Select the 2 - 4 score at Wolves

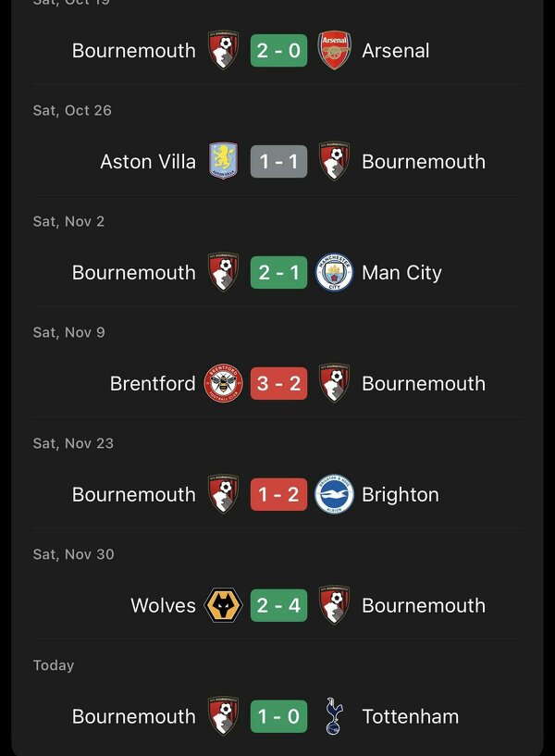(278, 606)
